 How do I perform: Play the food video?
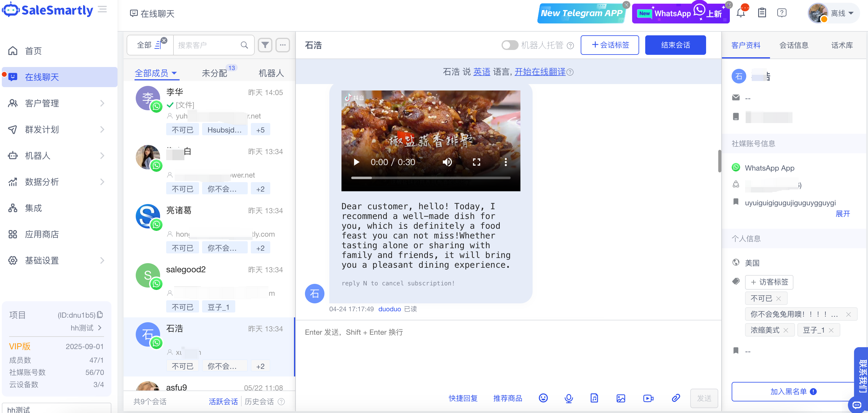(x=356, y=162)
